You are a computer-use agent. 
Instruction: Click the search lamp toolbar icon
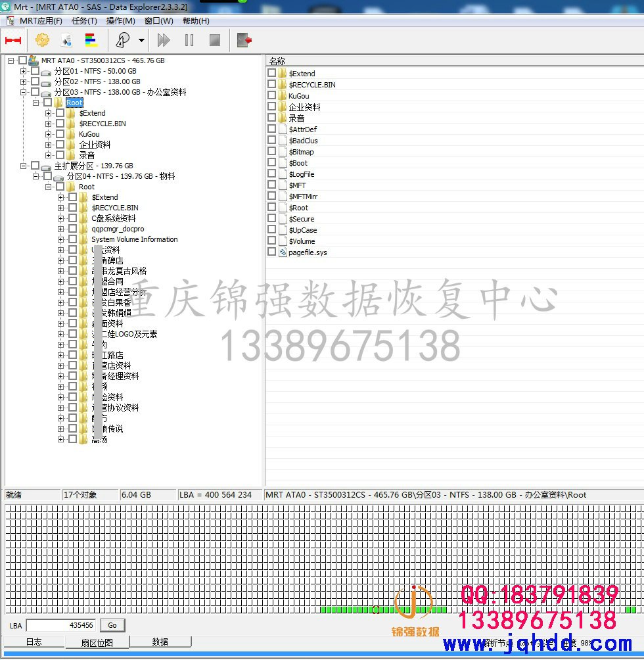[122, 40]
